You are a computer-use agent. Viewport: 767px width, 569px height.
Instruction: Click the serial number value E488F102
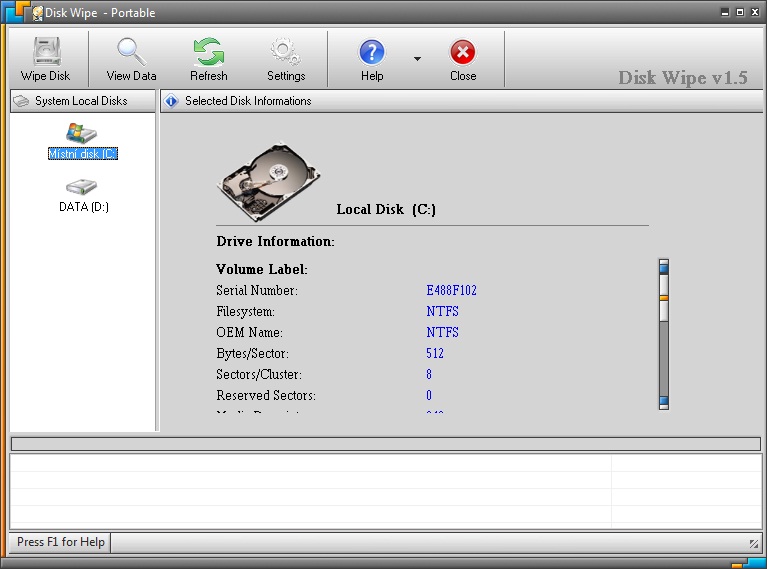point(451,290)
